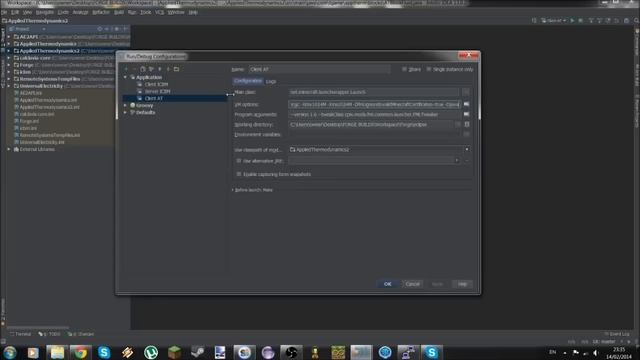
Task: Click Cancel button in dialog
Action: pos(412,284)
